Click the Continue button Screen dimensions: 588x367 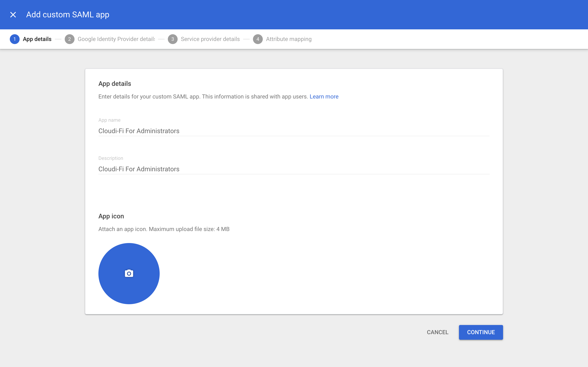(x=481, y=332)
